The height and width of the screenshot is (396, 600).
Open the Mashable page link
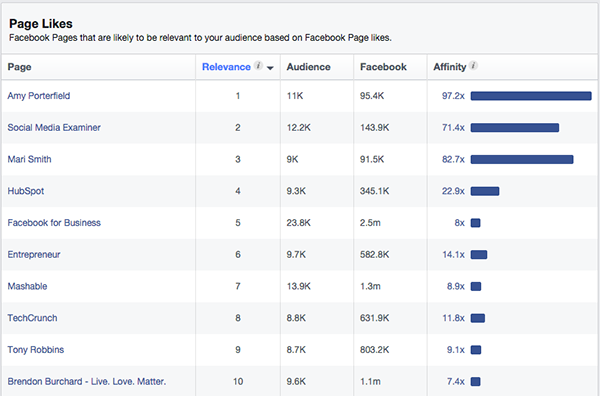[x=27, y=286]
